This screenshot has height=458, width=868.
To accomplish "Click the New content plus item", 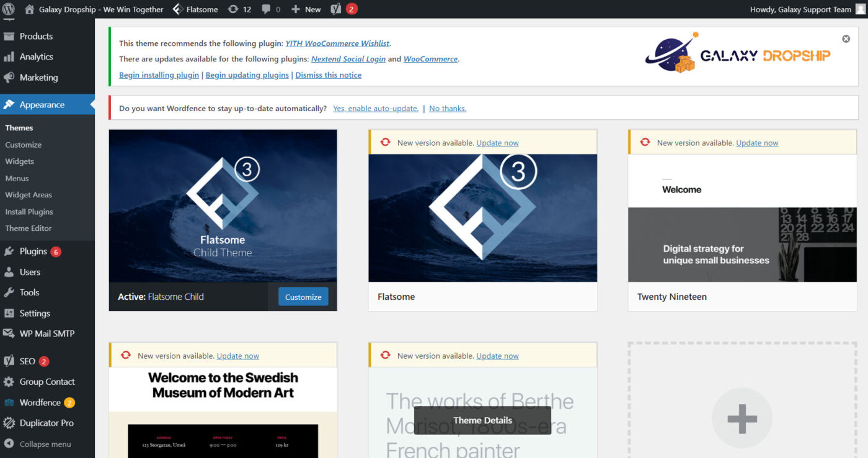I will point(306,9).
